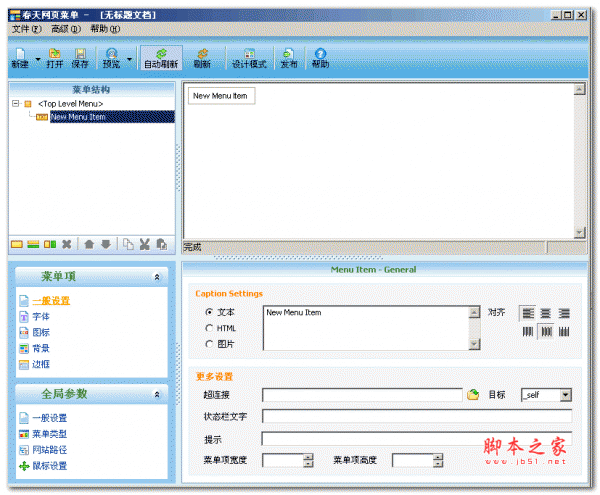The width and height of the screenshot is (600, 495).
Task: Collapse the 菜单项 panel section
Action: point(156,276)
